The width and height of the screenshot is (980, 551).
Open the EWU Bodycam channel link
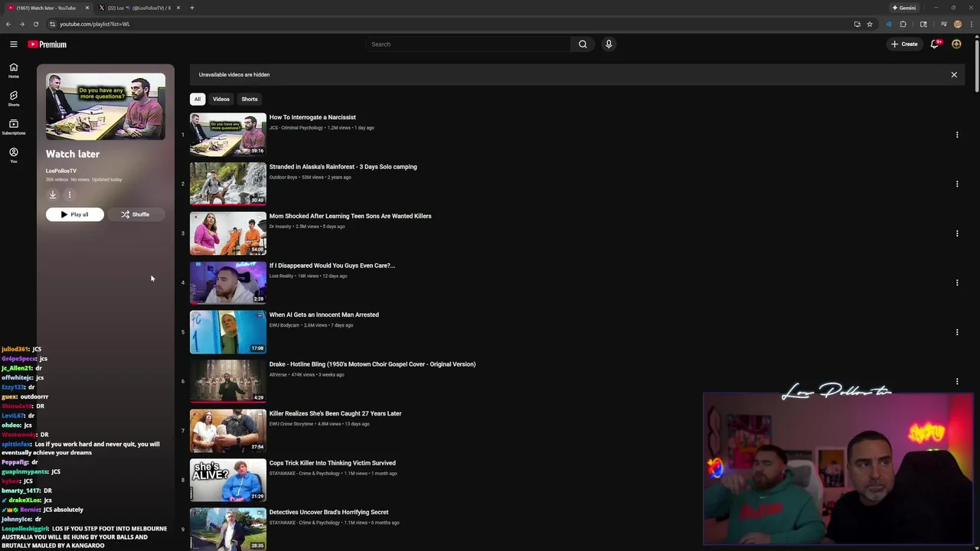point(284,325)
